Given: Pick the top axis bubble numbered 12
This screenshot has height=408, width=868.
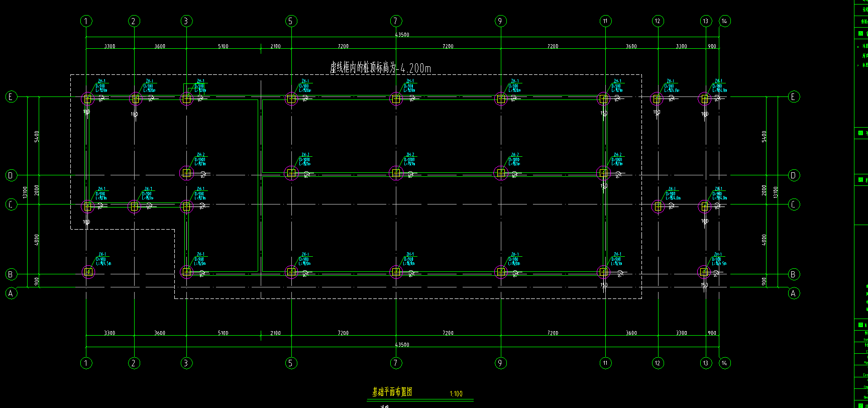Looking at the screenshot, I should point(658,21).
